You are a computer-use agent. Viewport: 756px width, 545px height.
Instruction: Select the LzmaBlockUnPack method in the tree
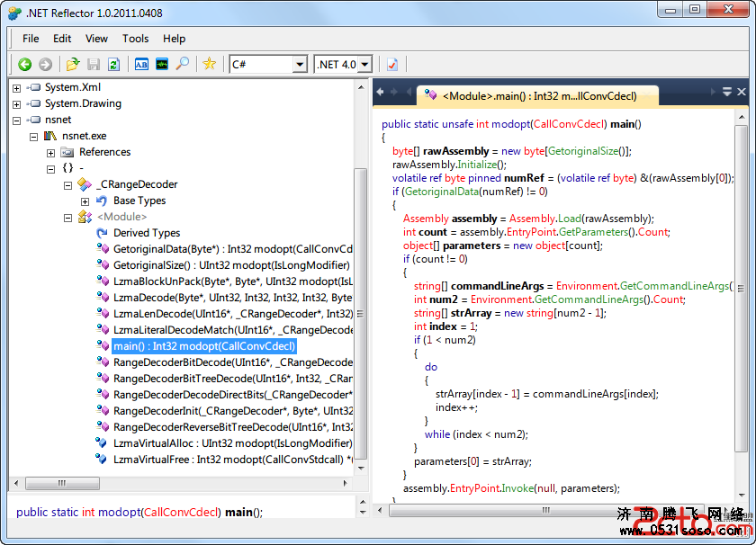click(233, 281)
